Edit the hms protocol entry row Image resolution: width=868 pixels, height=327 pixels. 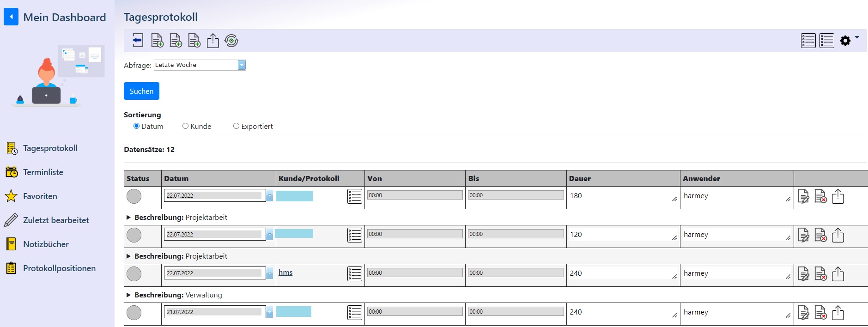(x=803, y=274)
